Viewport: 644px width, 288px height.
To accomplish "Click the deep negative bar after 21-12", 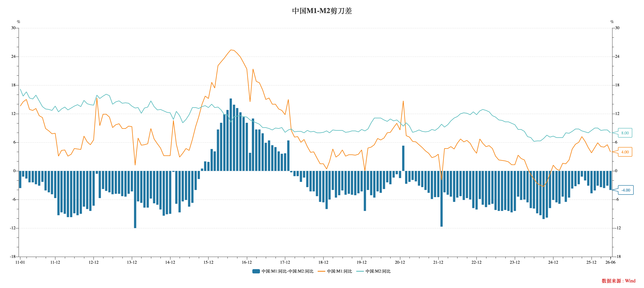I will 442,199.
